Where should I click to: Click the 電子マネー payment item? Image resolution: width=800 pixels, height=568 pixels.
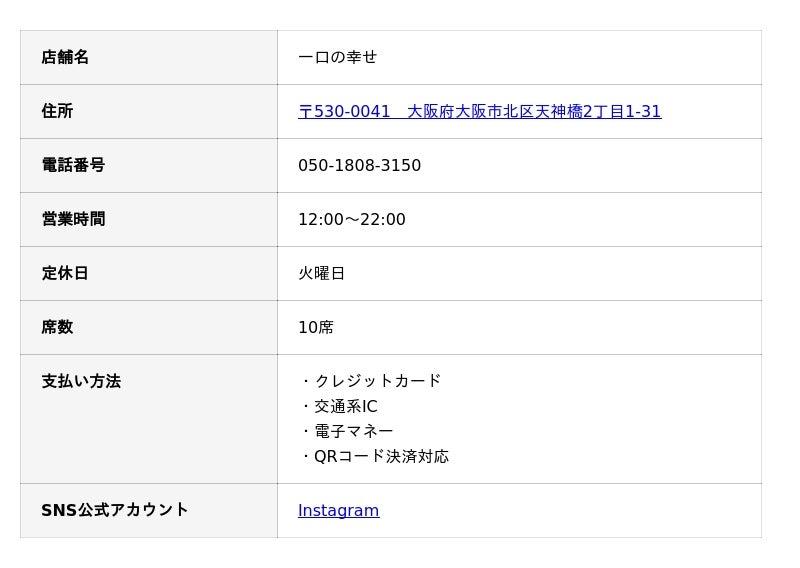tap(353, 432)
